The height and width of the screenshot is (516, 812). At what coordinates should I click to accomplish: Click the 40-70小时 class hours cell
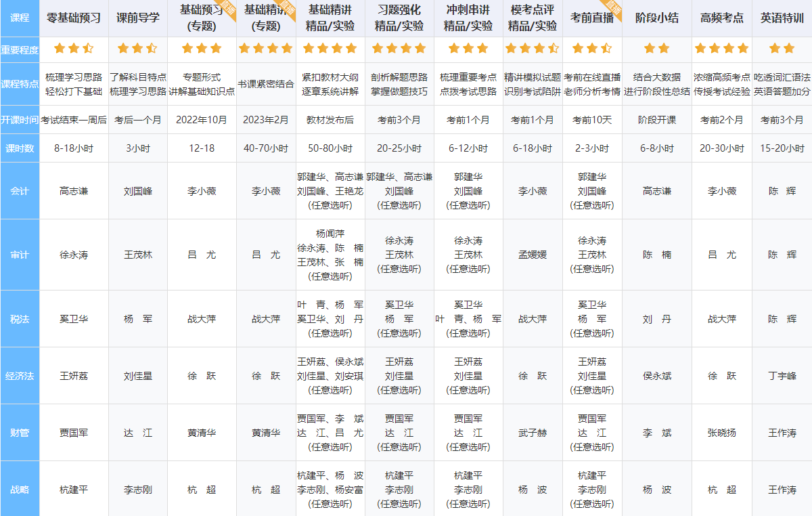(265, 148)
